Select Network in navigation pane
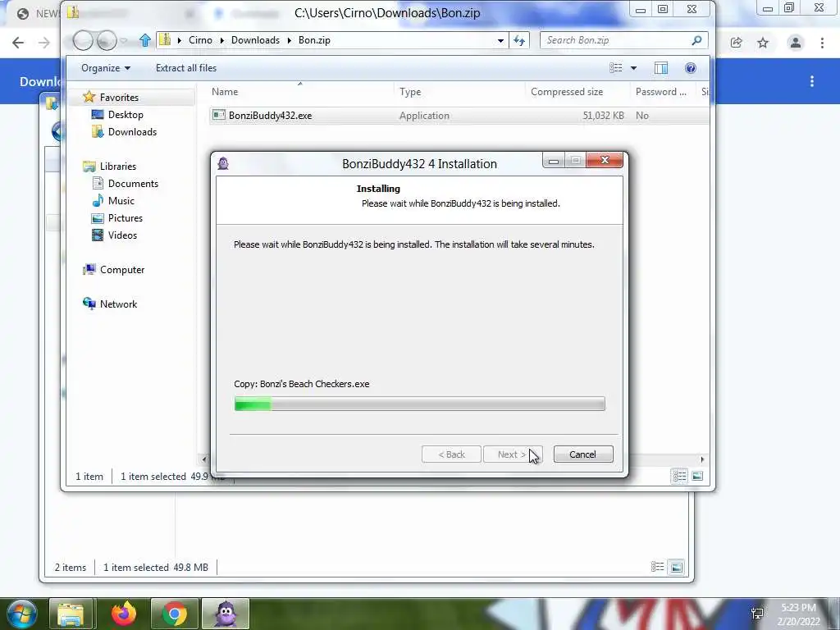 click(118, 304)
